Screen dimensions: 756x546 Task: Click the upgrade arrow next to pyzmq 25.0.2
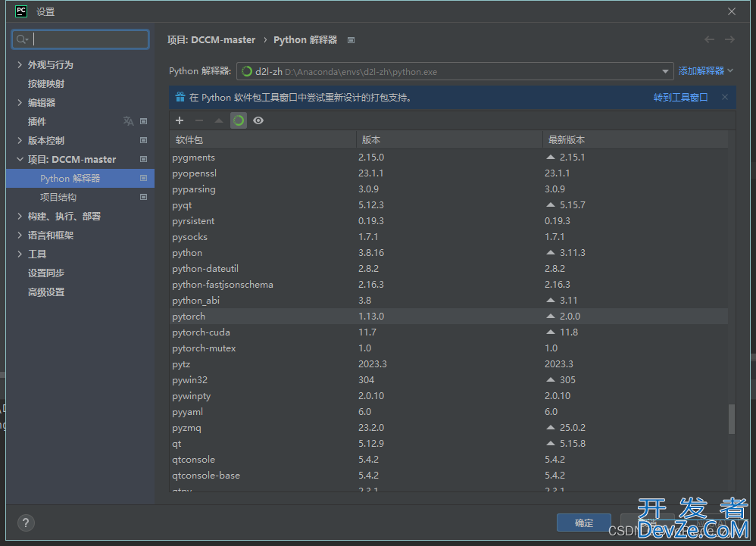(x=551, y=427)
